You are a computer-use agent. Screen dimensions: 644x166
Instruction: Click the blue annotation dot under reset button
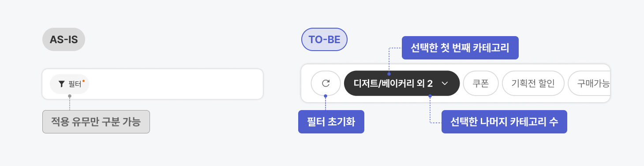(x=326, y=96)
